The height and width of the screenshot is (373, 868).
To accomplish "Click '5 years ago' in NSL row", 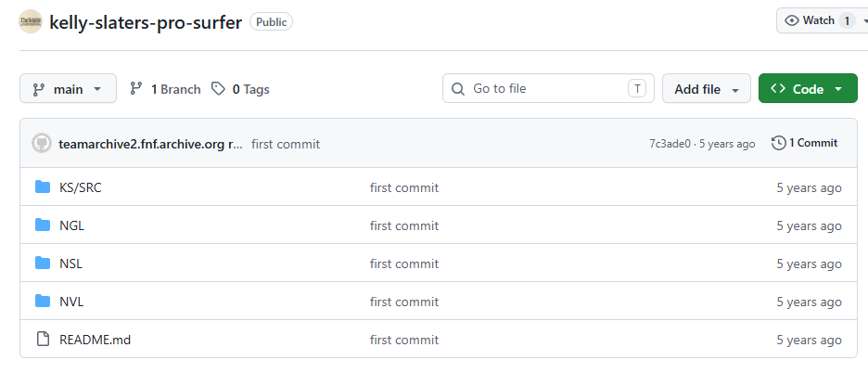I will (809, 264).
